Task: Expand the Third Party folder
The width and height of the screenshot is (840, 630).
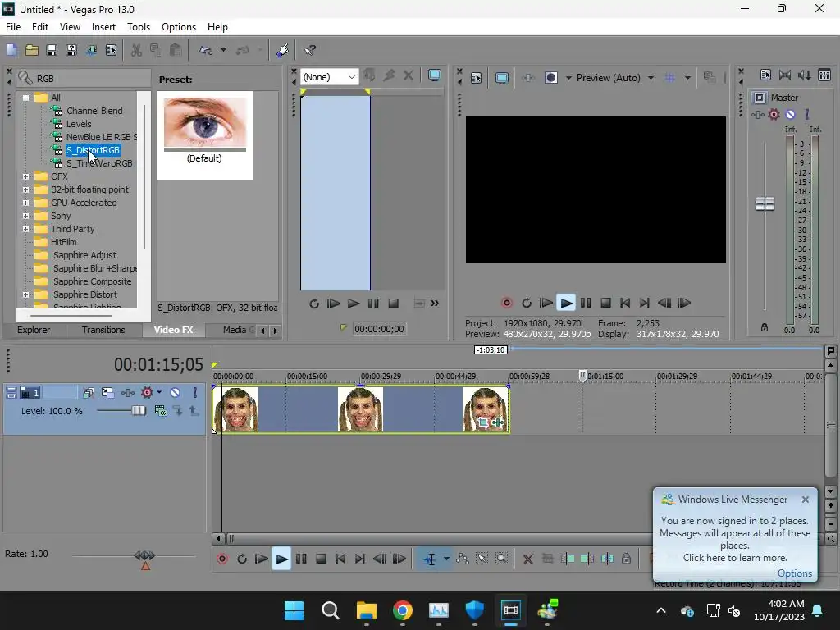Action: 25,229
